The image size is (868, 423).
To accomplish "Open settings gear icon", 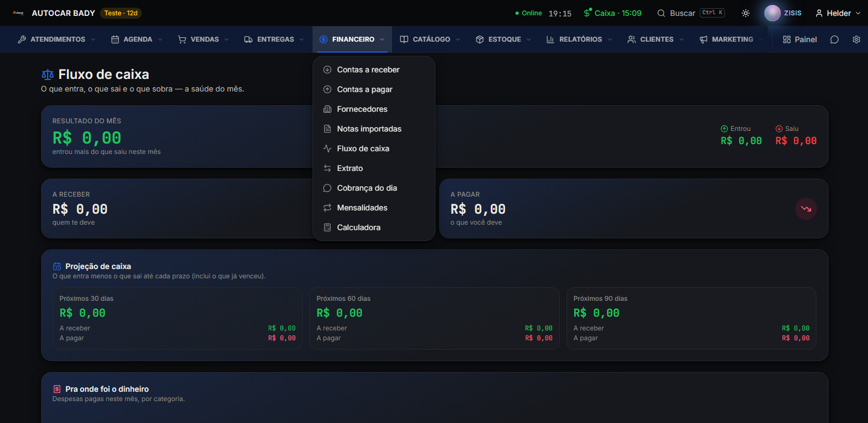I will point(856,39).
